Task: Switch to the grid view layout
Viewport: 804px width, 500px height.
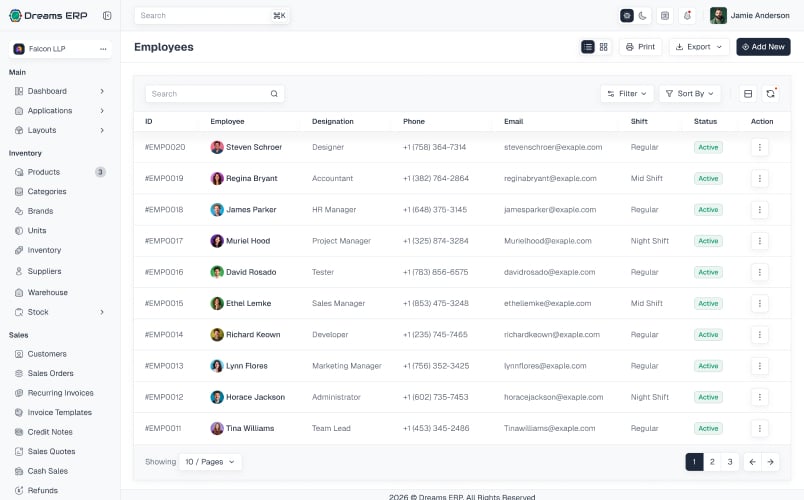Action: (x=604, y=47)
